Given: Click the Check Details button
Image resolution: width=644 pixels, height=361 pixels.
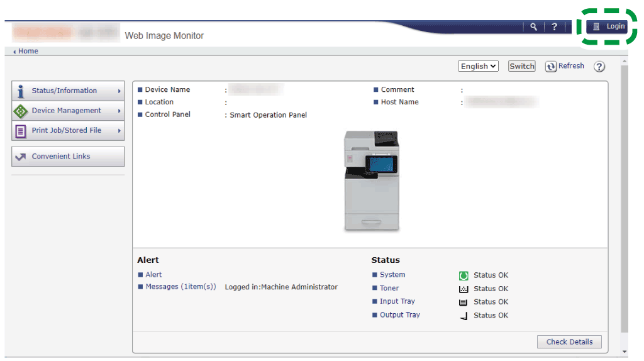Looking at the screenshot, I should (x=569, y=342).
